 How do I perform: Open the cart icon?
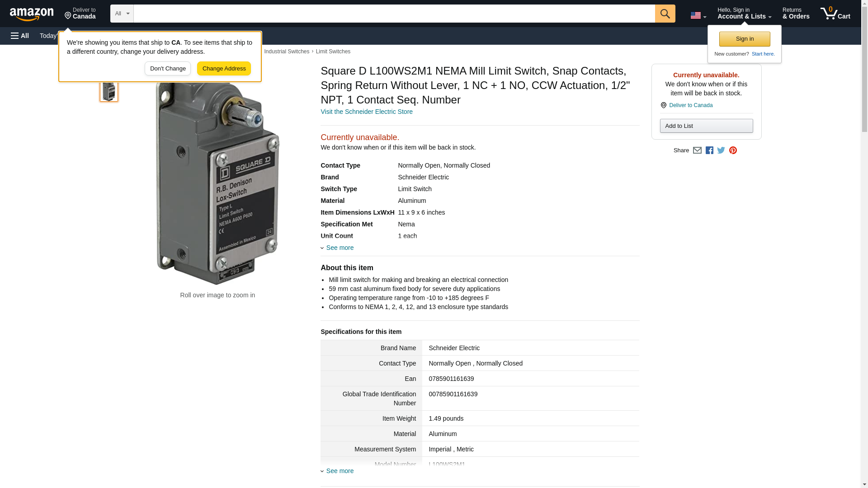pyautogui.click(x=835, y=14)
